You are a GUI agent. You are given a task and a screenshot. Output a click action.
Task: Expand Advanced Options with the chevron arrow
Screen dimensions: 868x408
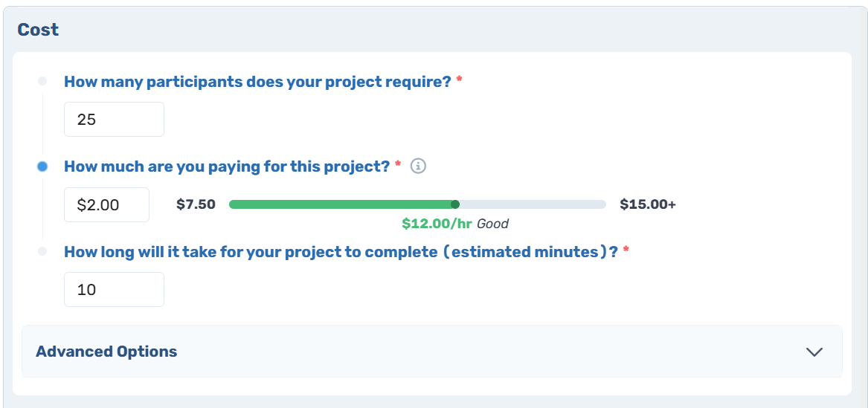pos(814,352)
